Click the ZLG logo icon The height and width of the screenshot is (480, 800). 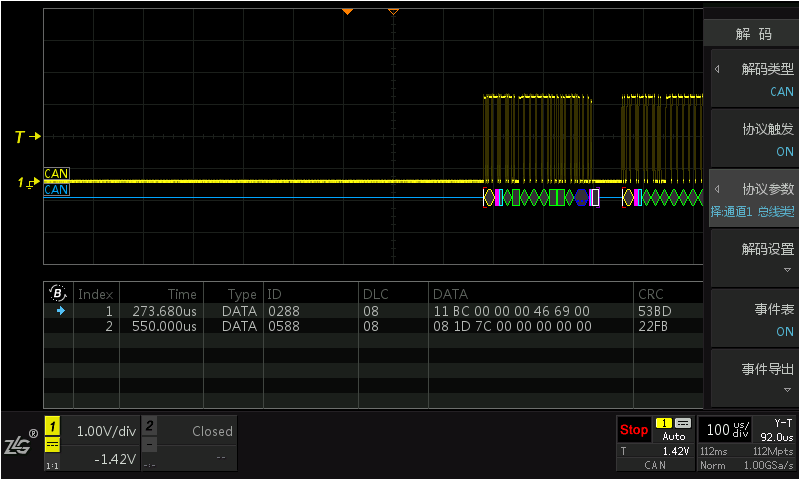coord(20,443)
